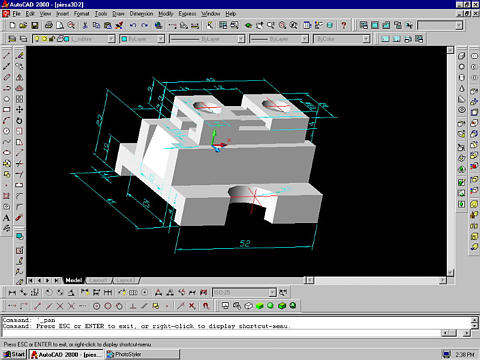Open the layer control dropdown arrow
Image resolution: width=480 pixels, height=360 pixels.
(x=111, y=39)
